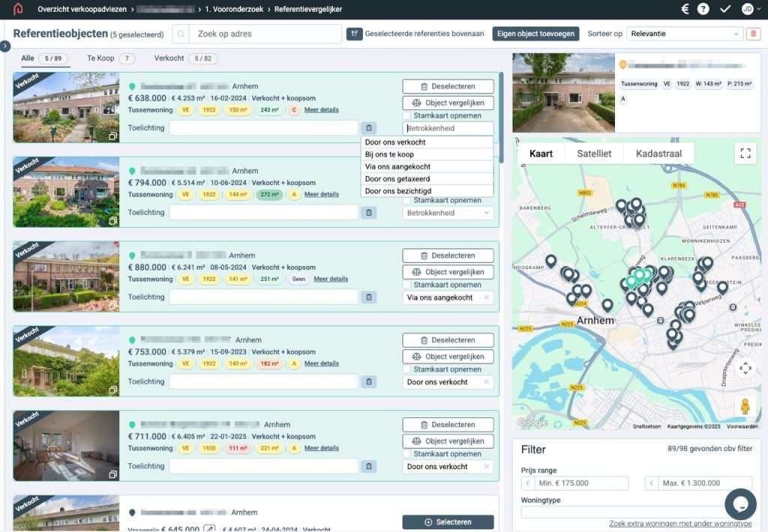Open the subject property photo thumbnail
The image size is (768, 532).
(x=563, y=92)
